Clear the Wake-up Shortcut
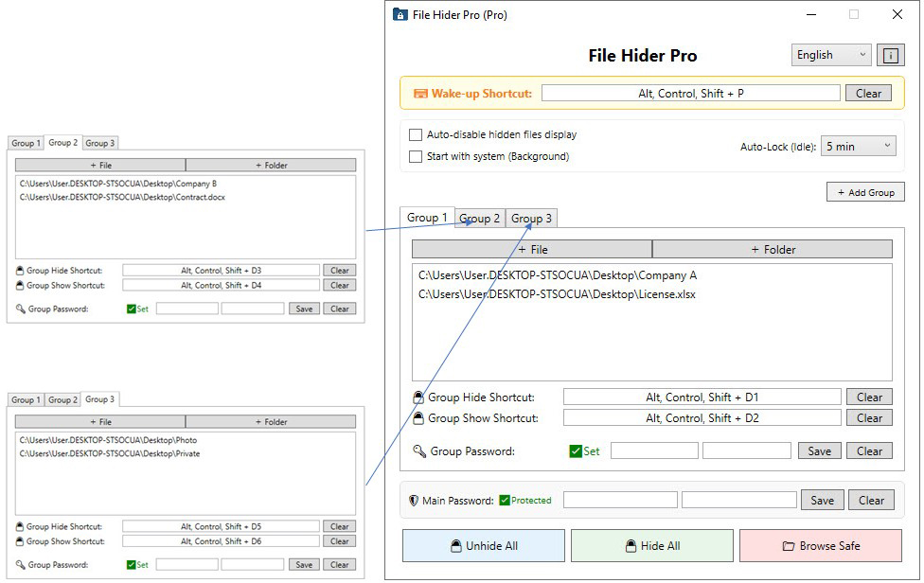This screenshot has width=924, height=583. tap(868, 93)
